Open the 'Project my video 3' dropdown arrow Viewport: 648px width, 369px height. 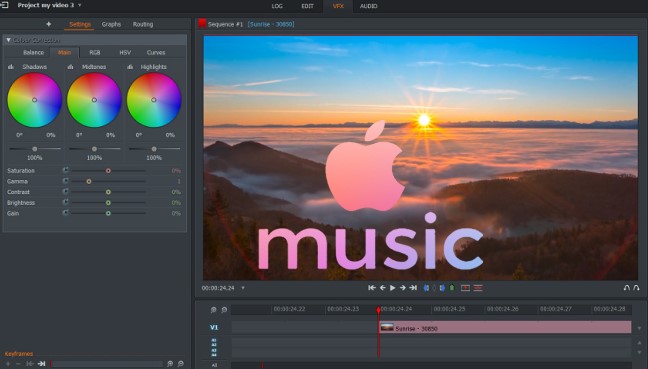(x=80, y=5)
